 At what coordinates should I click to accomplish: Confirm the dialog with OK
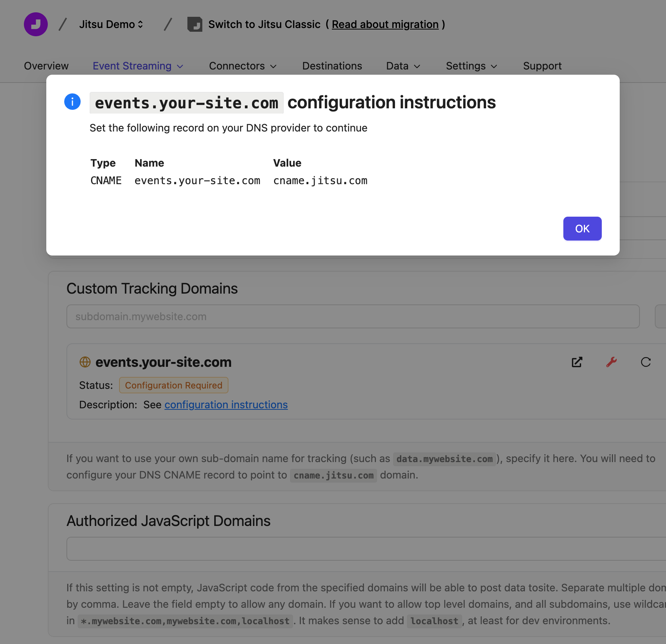[582, 229]
